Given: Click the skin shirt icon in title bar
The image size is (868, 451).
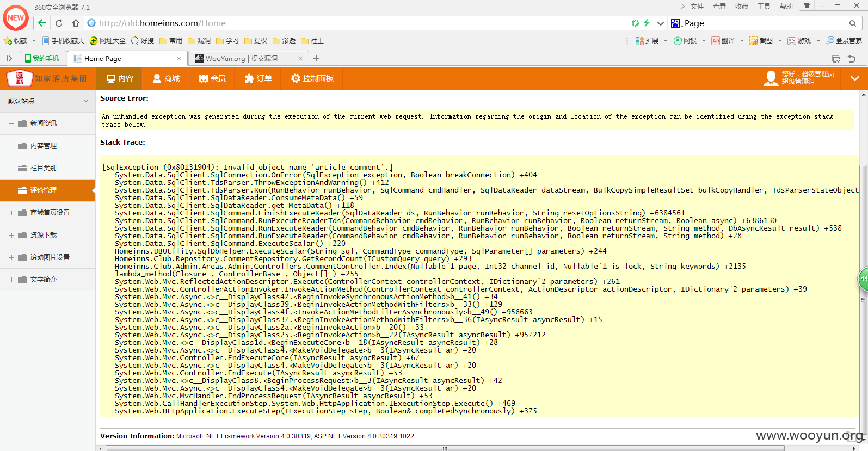Looking at the screenshot, I should click(807, 5).
